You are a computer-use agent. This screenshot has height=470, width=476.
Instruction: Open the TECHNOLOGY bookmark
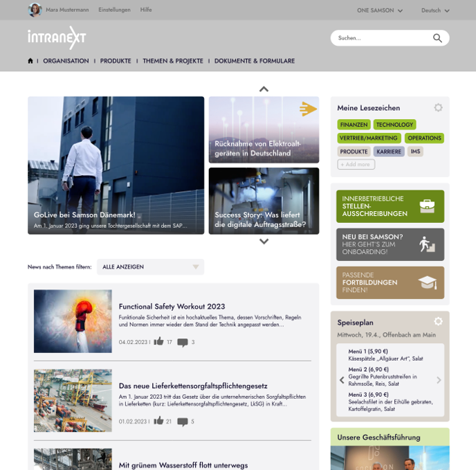[x=394, y=125]
